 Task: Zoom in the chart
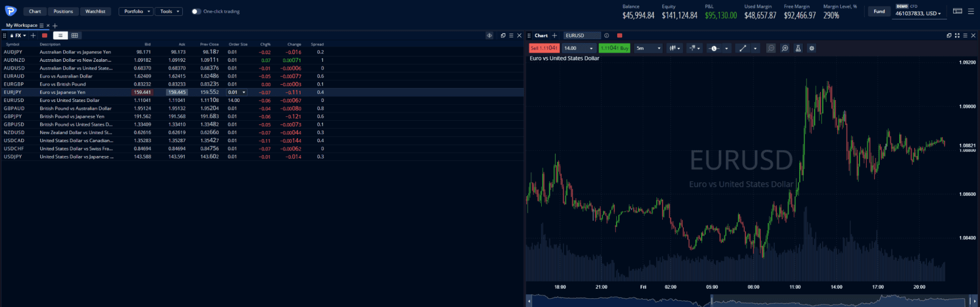785,48
